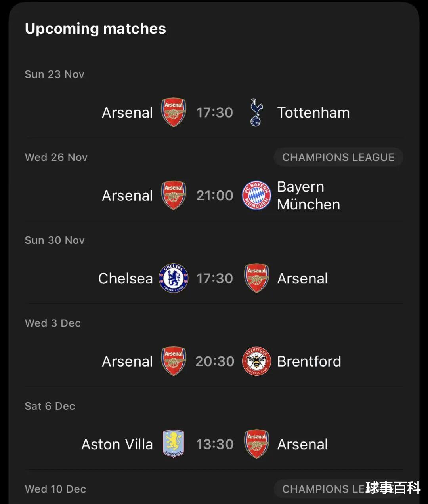Click Arsenal crest in Brentford match
Viewport: 428px width, 504px height.
[174, 361]
